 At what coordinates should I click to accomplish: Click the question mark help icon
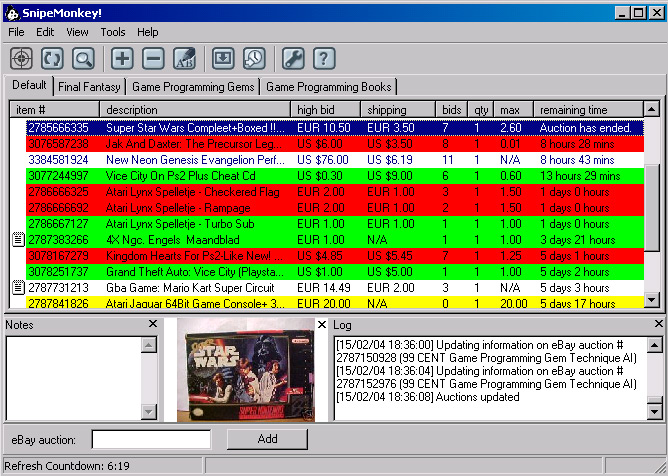tap(324, 58)
